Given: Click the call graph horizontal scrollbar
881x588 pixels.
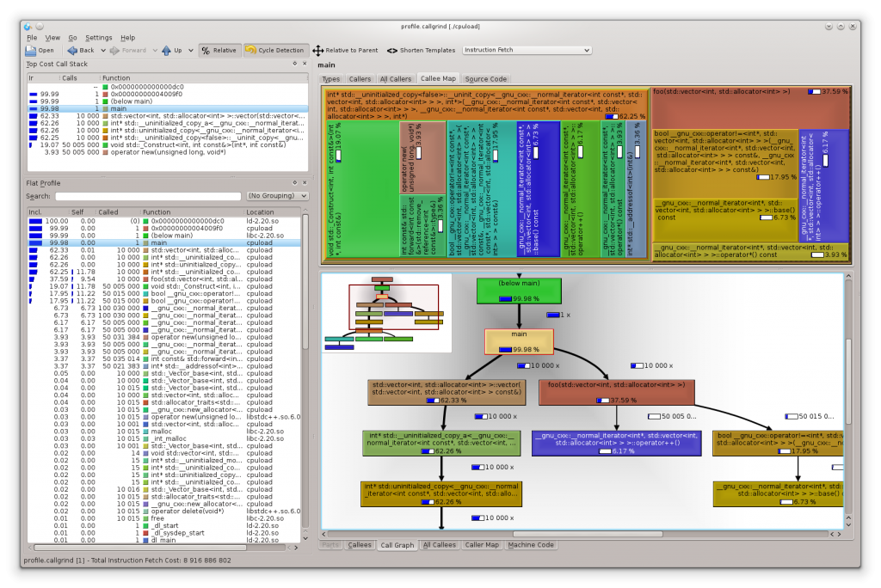Looking at the screenshot, I should (x=587, y=534).
